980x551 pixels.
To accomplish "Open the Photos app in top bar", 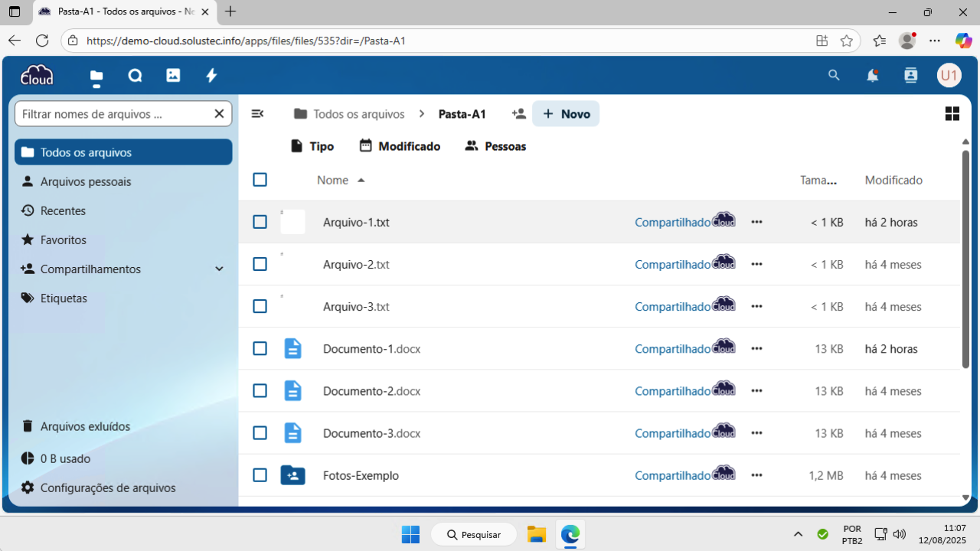I will coord(173,75).
